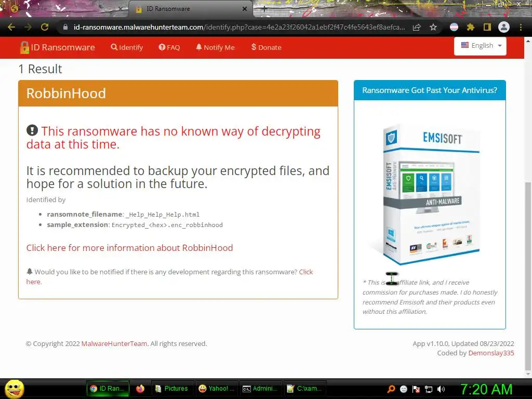Click the page vertical scrollbar
This screenshot has height=399, width=532.
[528, 276]
